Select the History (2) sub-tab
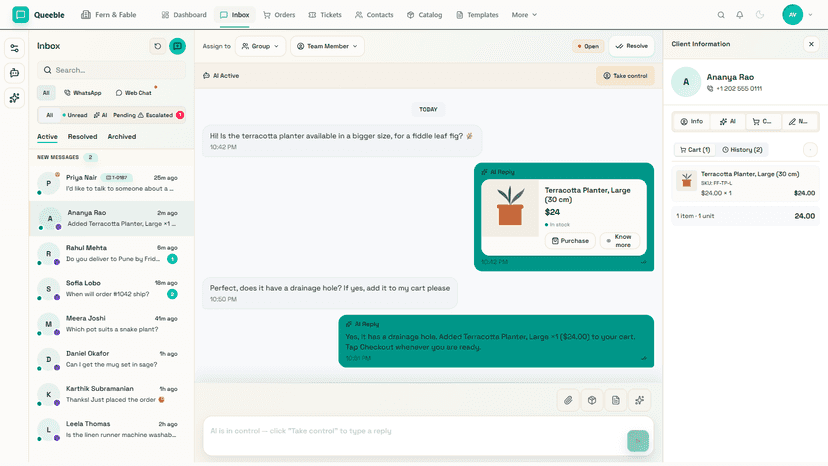 pos(742,150)
